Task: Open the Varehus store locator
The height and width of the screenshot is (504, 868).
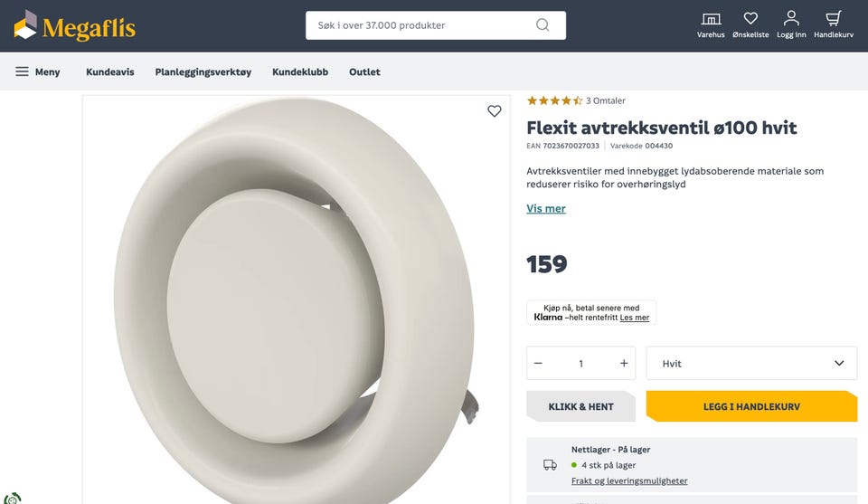Action: point(711,24)
